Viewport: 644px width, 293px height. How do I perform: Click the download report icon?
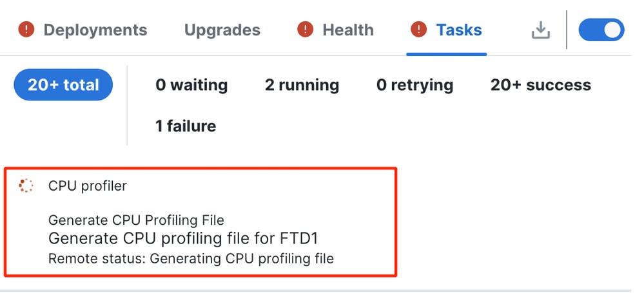click(x=540, y=30)
